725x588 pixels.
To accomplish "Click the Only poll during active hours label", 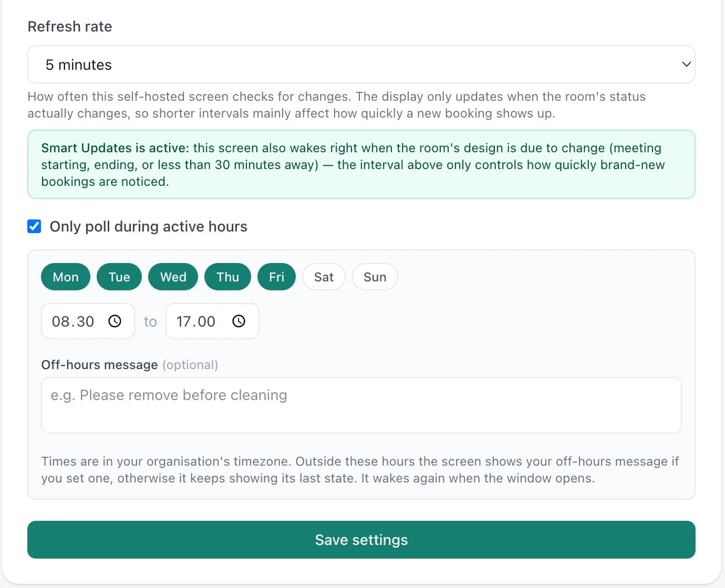I will 149,226.
